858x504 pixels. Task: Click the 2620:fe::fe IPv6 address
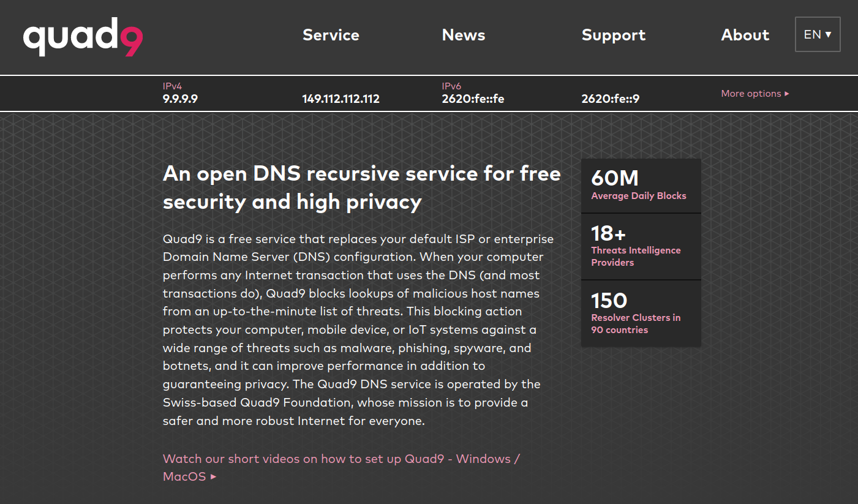[x=473, y=99]
